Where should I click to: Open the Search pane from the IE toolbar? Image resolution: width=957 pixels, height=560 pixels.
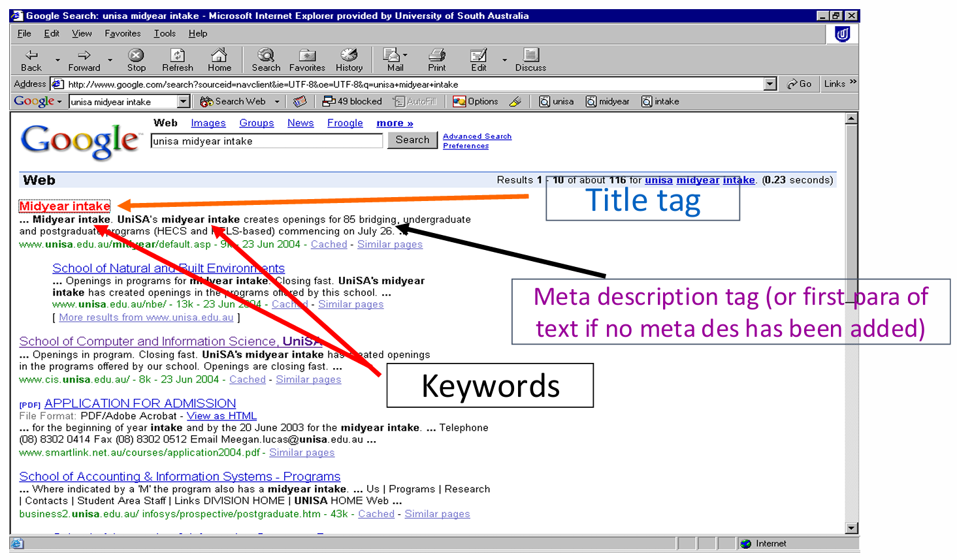pyautogui.click(x=266, y=60)
